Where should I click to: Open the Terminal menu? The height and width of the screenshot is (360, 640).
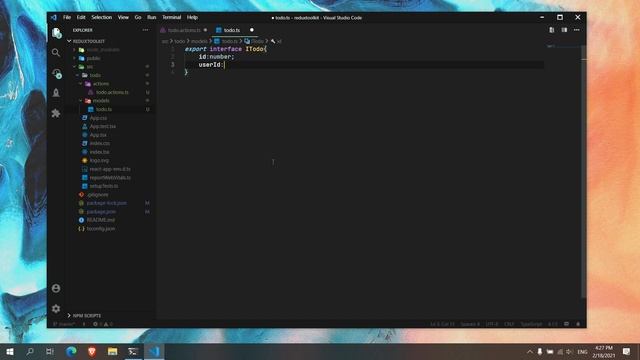tap(171, 18)
